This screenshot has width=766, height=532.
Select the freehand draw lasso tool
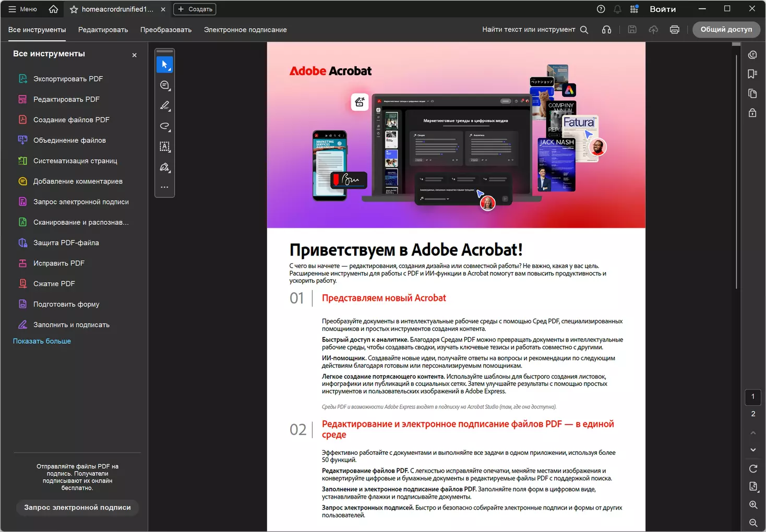coord(164,126)
